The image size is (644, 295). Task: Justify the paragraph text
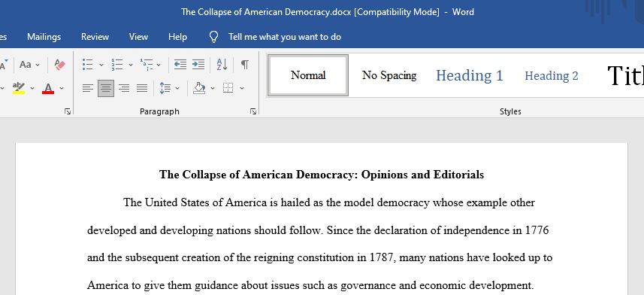142,88
